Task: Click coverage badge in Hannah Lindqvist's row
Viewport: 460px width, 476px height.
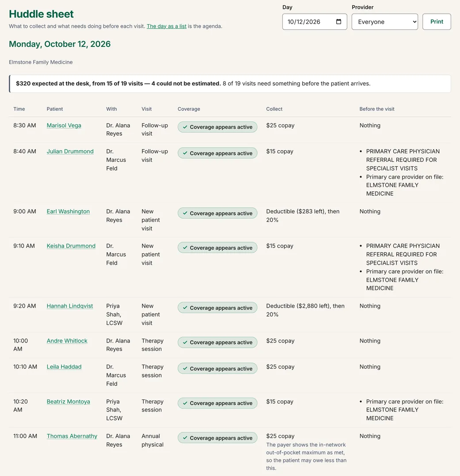Action: pyautogui.click(x=218, y=308)
